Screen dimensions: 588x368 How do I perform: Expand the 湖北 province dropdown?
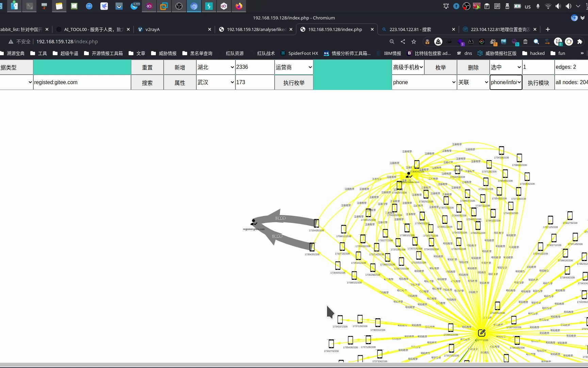[216, 67]
